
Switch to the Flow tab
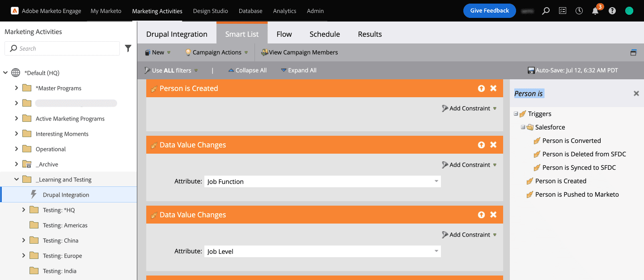point(284,34)
